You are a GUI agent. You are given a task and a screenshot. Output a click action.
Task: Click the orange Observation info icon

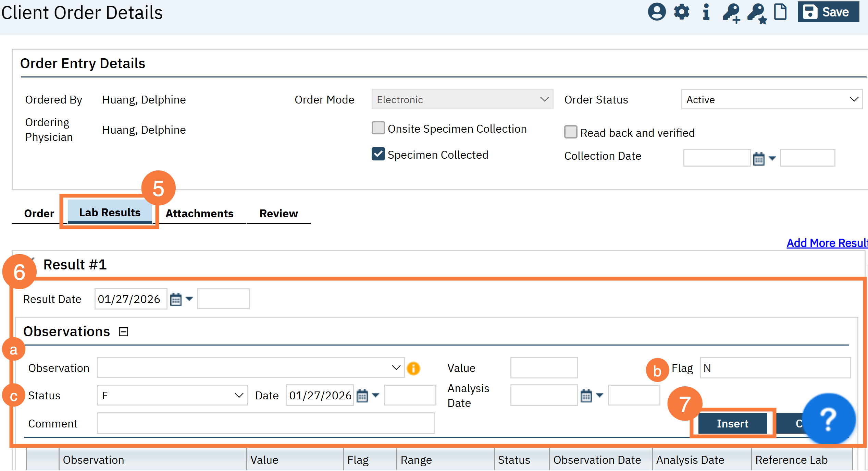[413, 369]
